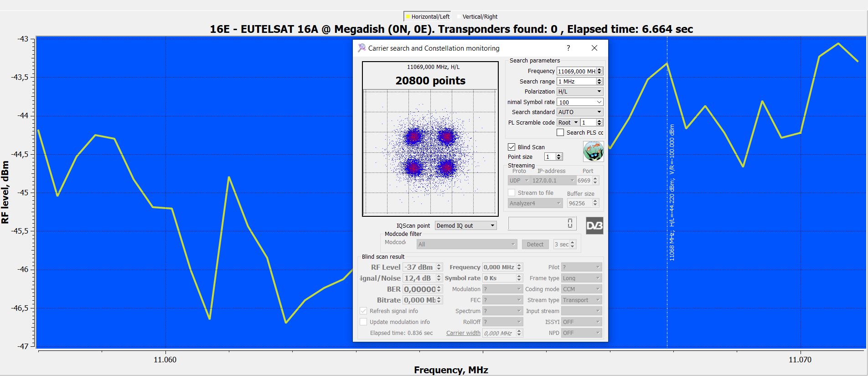Open the Stream type Transport dropdown
This screenshot has height=376, width=868.
coord(582,300)
